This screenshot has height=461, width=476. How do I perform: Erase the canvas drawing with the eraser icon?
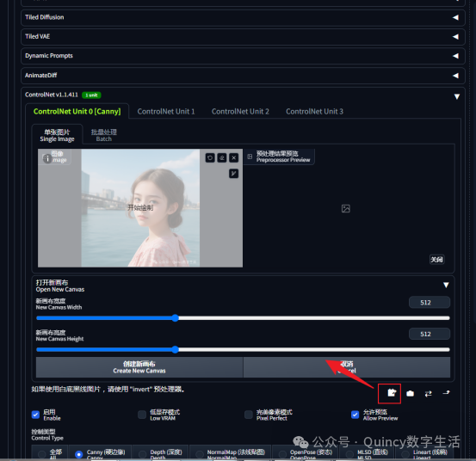tap(221, 157)
